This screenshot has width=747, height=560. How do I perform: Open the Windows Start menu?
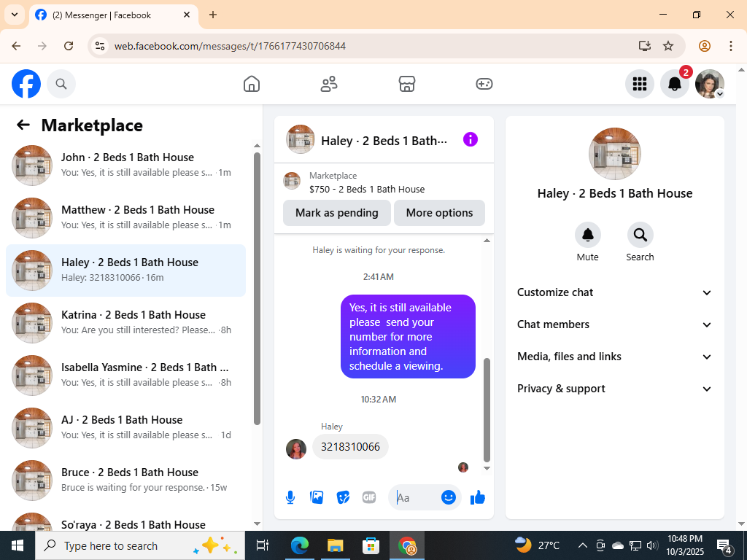[18, 545]
